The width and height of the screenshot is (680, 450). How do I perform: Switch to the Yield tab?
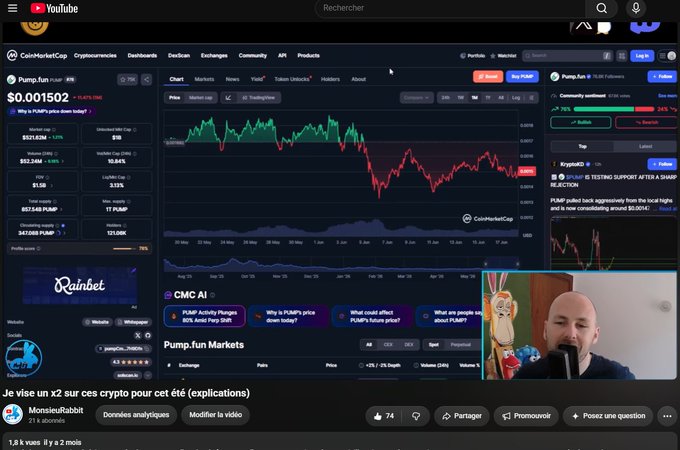[x=257, y=79]
